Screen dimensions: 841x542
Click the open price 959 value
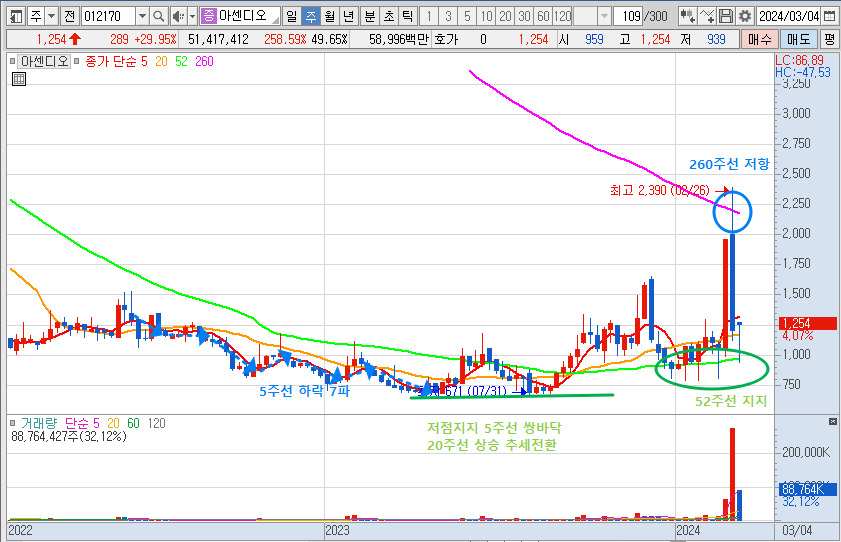pyautogui.click(x=594, y=39)
